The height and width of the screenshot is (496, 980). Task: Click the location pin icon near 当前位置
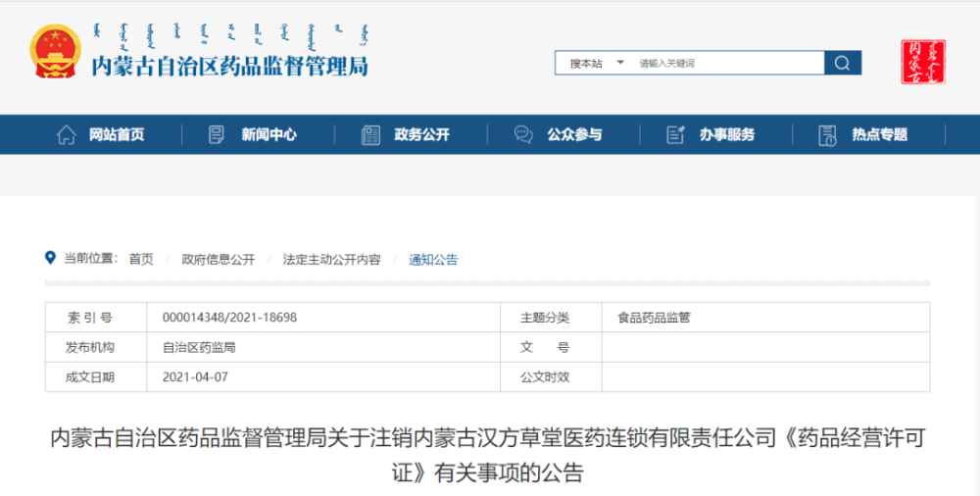pyautogui.click(x=51, y=258)
